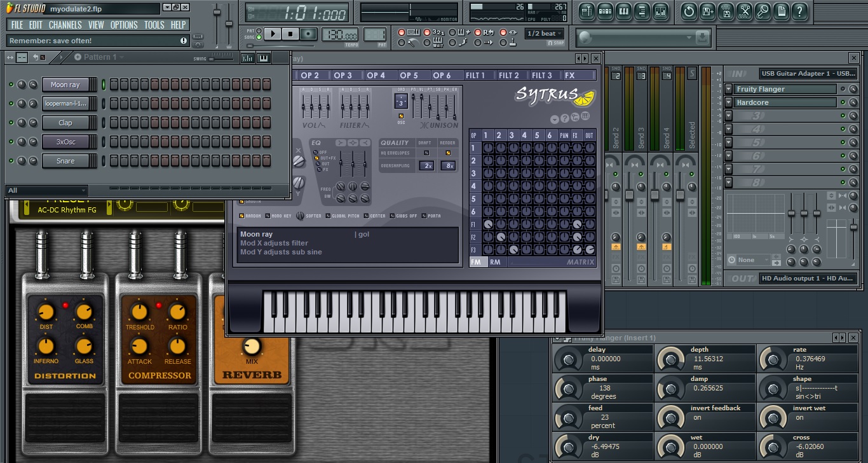Select Pat mode radio button

[259, 31]
